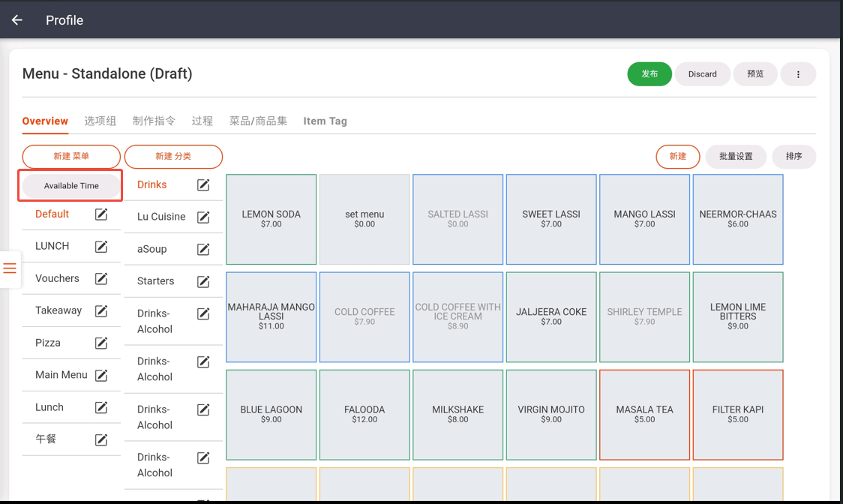This screenshot has height=504, width=843.
Task: Edit the Main Menu entry with its pencil icon
Action: pyautogui.click(x=101, y=375)
